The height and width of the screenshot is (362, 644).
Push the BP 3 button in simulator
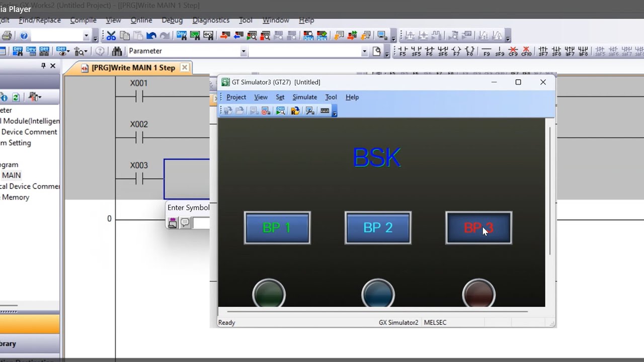pyautogui.click(x=478, y=228)
